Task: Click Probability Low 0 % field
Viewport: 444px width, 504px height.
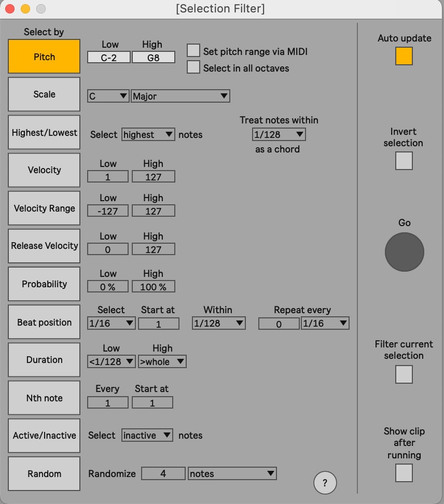Action: pos(108,286)
